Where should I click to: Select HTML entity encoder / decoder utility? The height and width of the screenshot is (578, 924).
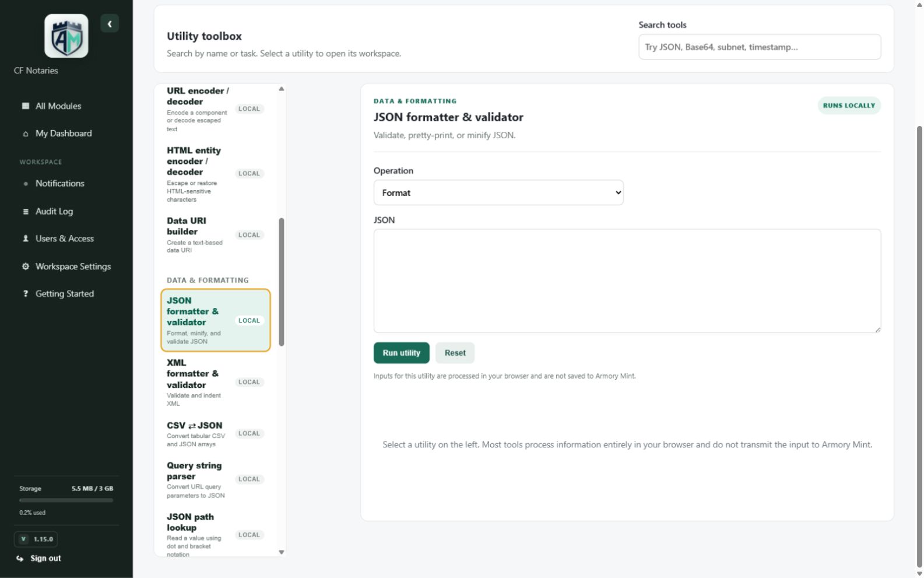215,174
